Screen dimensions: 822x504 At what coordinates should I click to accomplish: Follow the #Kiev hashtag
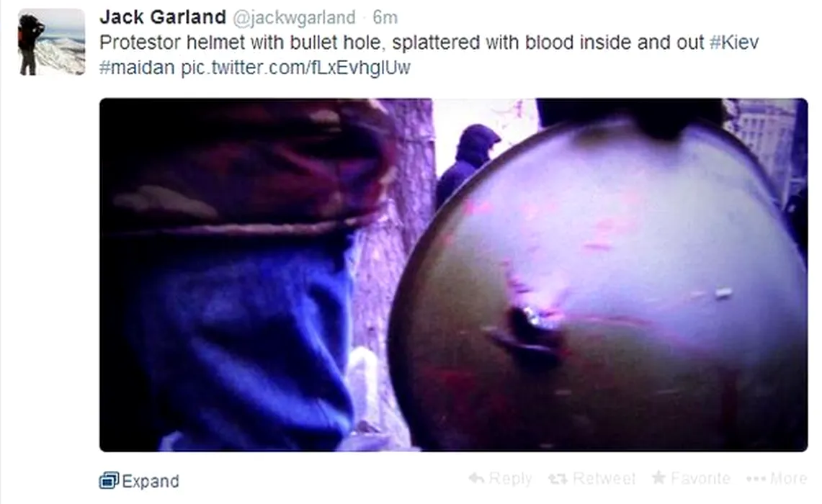[x=734, y=42]
